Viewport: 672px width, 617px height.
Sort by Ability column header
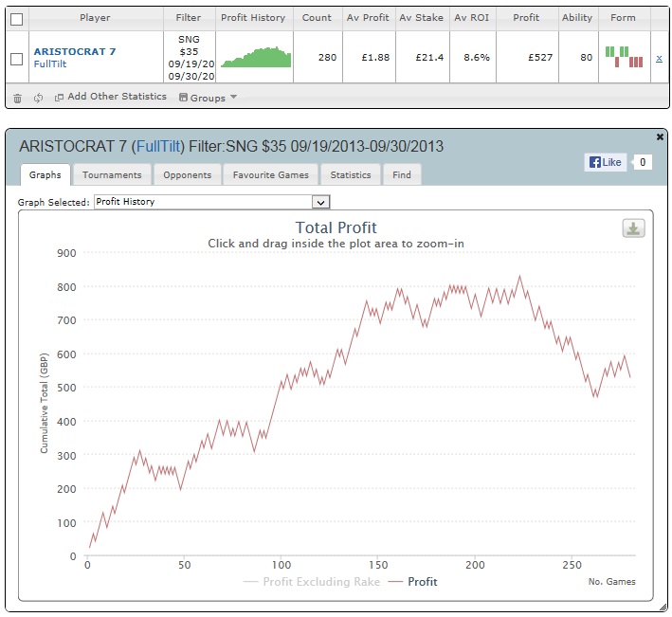click(577, 18)
